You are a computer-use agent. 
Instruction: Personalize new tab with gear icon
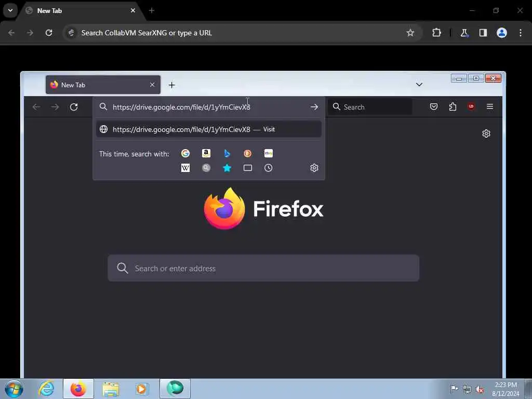pyautogui.click(x=486, y=134)
